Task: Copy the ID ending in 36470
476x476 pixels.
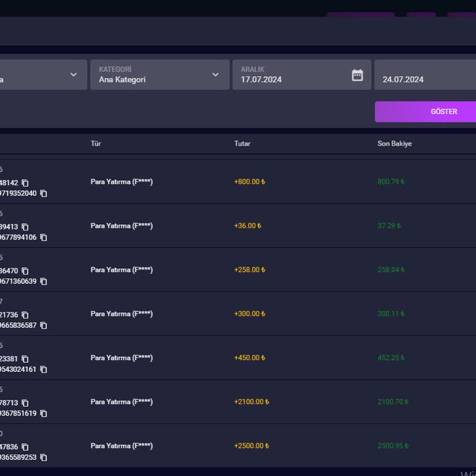Action: coord(25,271)
